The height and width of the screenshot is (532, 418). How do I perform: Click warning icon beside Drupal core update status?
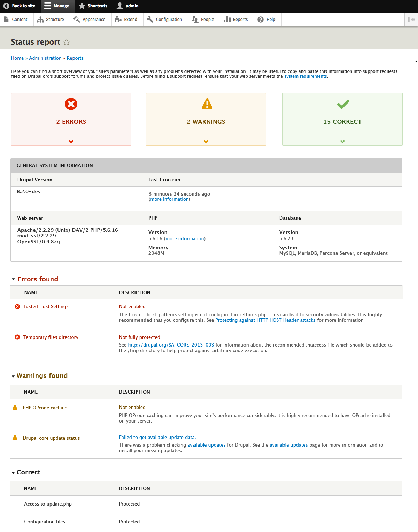(15, 438)
